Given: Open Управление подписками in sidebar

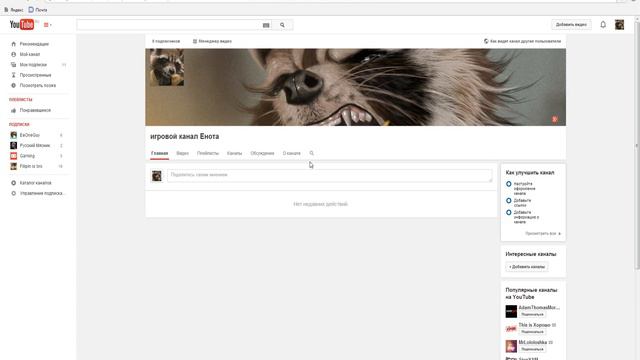Looking at the screenshot, I should point(42,193).
